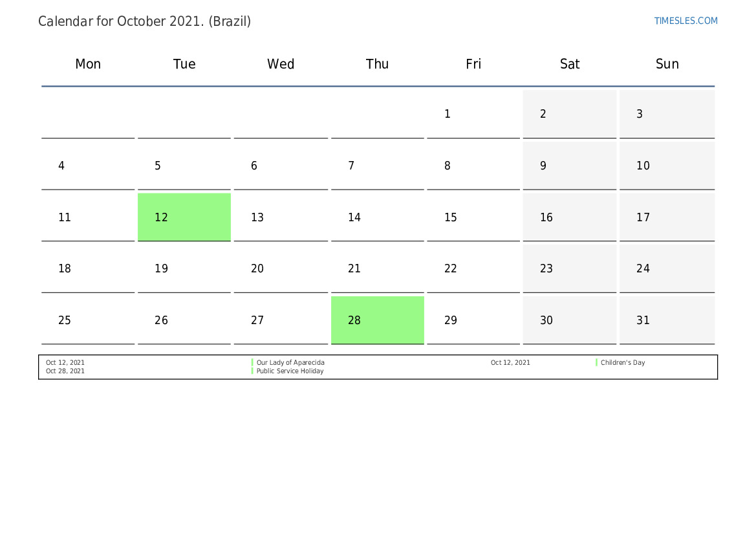Click the Sun column header
This screenshot has height=535, width=756.
667,64
